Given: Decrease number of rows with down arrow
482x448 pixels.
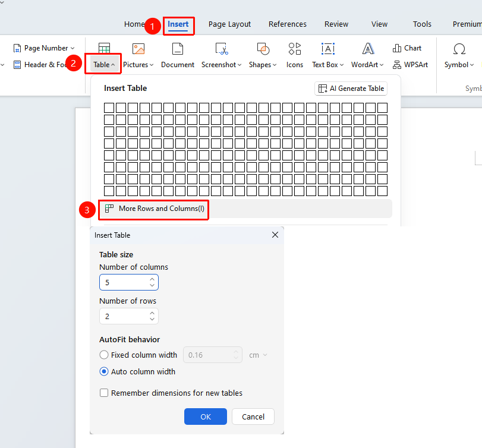Looking at the screenshot, I should click(x=152, y=319).
